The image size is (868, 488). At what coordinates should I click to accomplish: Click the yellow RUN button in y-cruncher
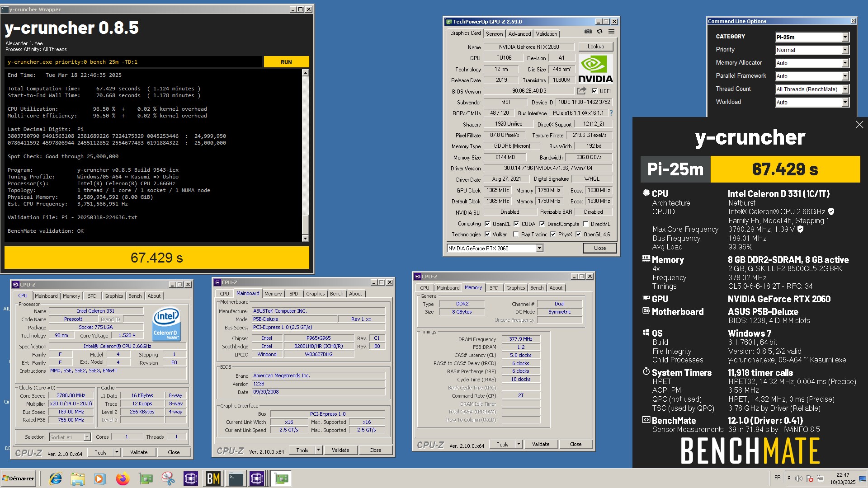[286, 62]
